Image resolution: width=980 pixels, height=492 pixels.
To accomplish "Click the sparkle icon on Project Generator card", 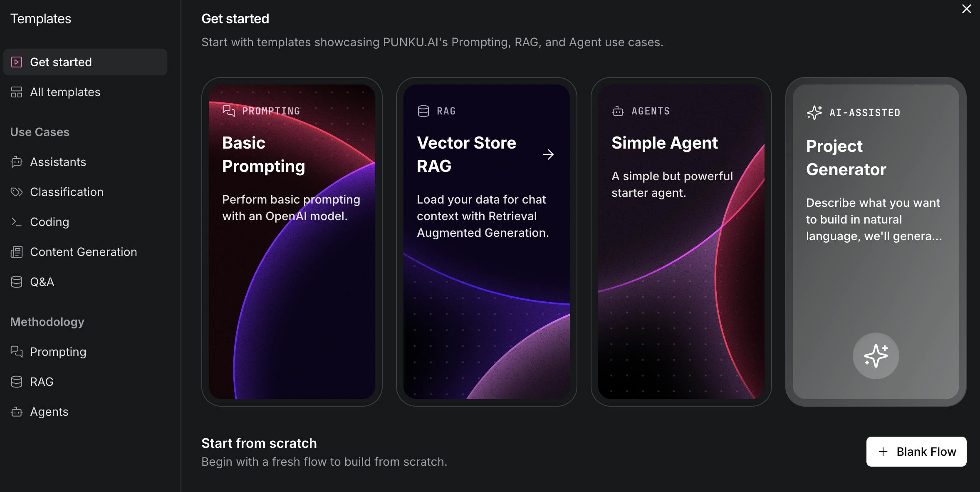I will tap(876, 356).
